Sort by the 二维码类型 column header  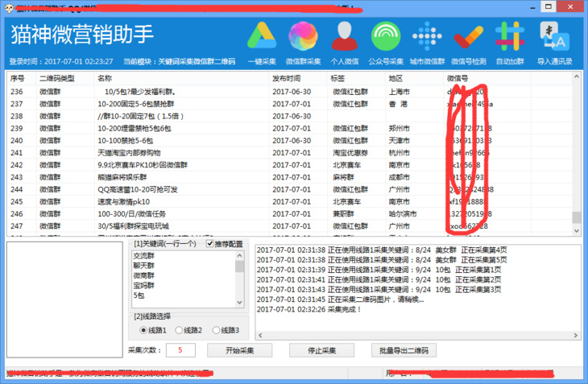(65, 78)
